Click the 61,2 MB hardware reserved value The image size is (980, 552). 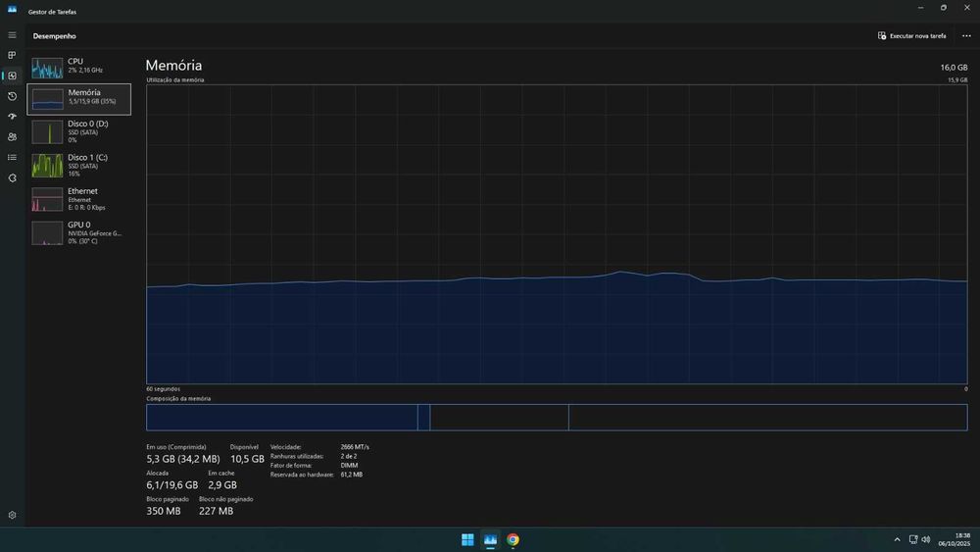point(352,475)
